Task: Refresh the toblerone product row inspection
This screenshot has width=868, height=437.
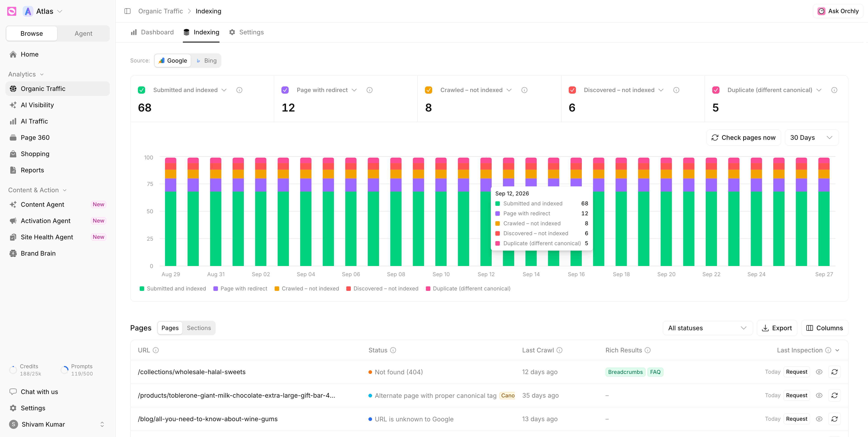Action: [834, 395]
